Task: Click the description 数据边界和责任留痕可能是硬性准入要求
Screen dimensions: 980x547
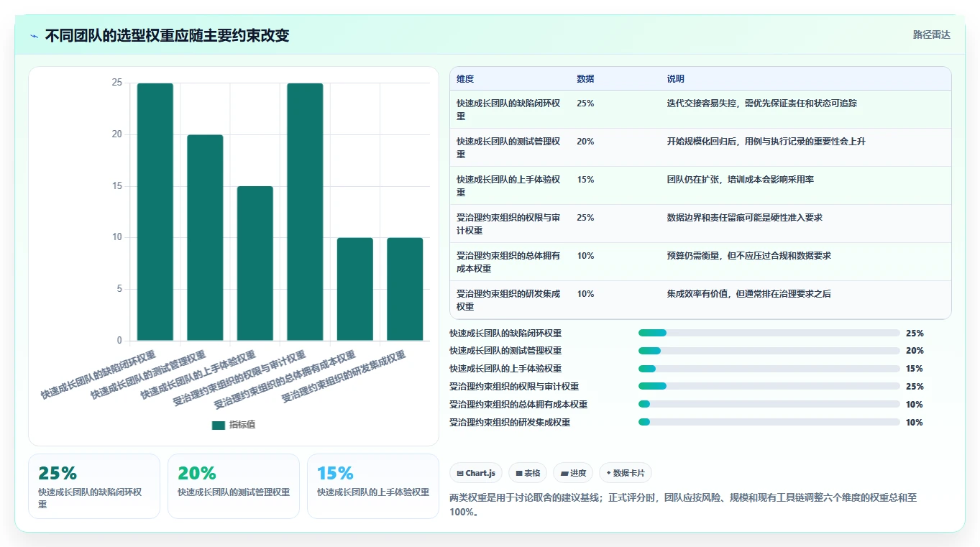Action: 745,218
